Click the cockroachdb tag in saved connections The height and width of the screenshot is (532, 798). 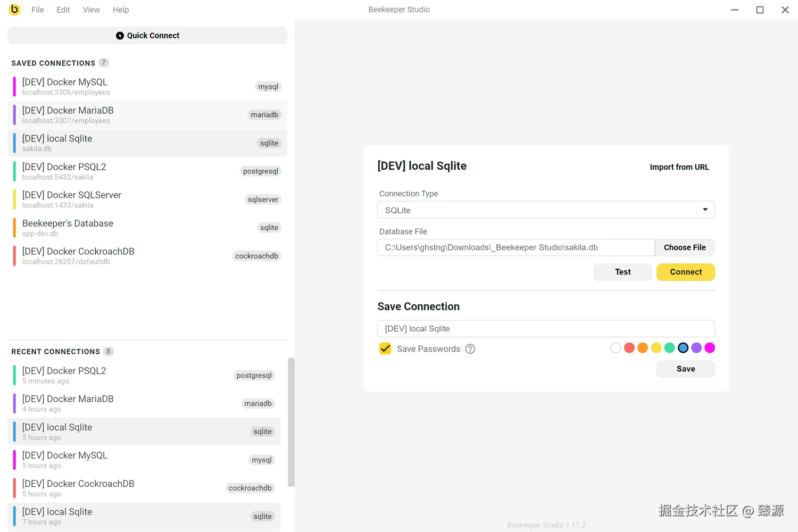pyautogui.click(x=256, y=256)
